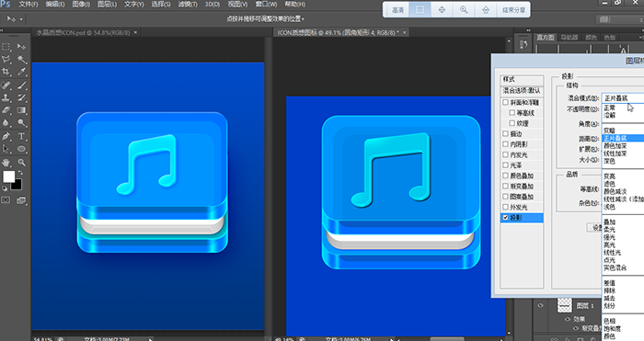Uncheck the 投影 checkbox
Viewport: 644px width, 341px height.
pyautogui.click(x=506, y=218)
